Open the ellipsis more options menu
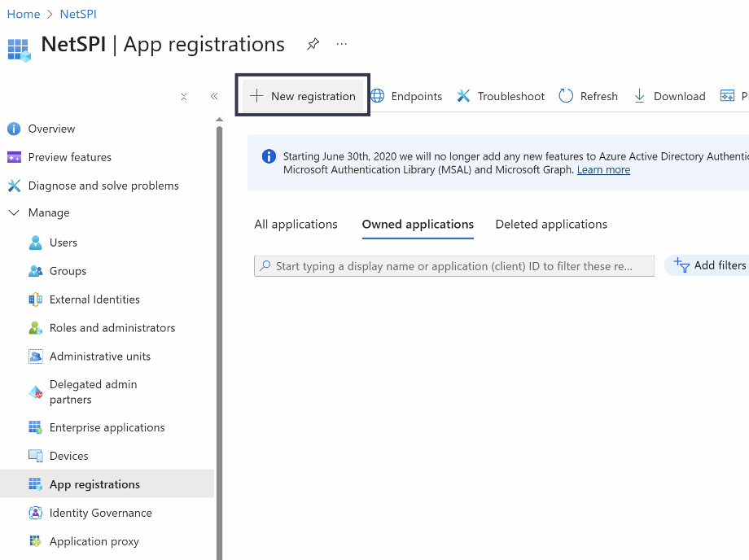 [x=341, y=44]
